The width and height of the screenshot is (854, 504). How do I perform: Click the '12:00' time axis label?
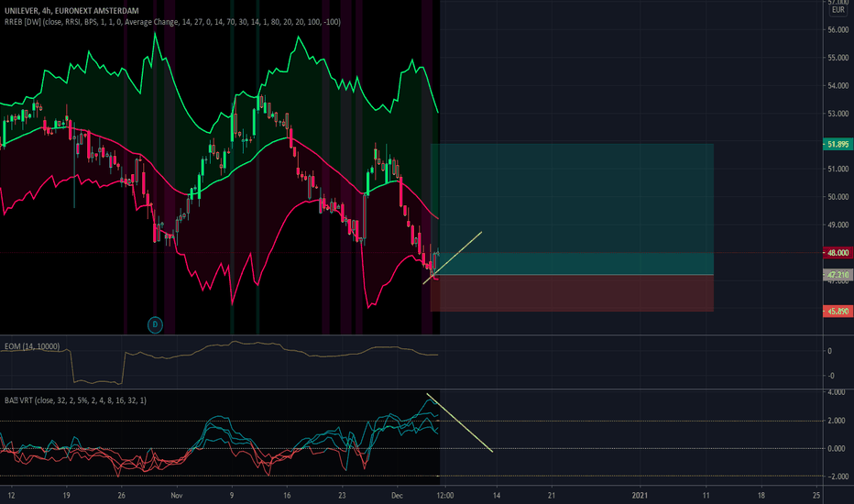pyautogui.click(x=445, y=495)
